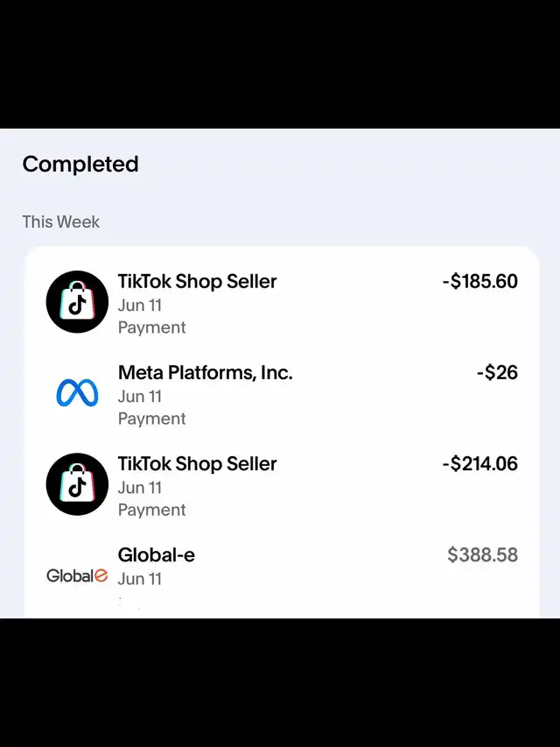Click the Jun 11 date on the -$185.60 row

[x=140, y=306]
